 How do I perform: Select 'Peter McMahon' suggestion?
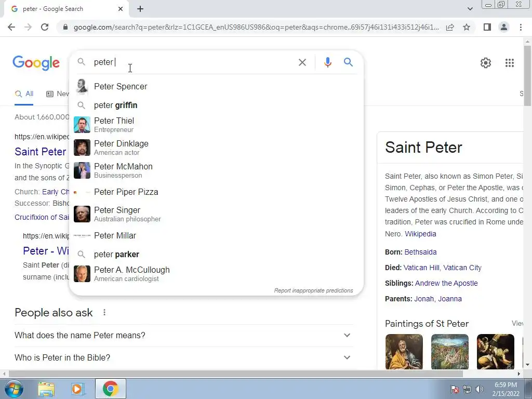[x=216, y=170]
